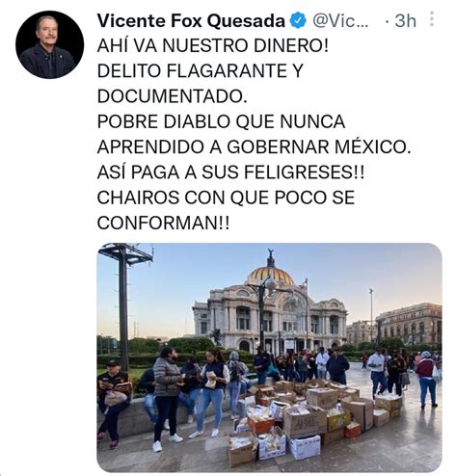Open the truncated @Vic... handle
This screenshot has width=457, height=476.
[x=340, y=21]
